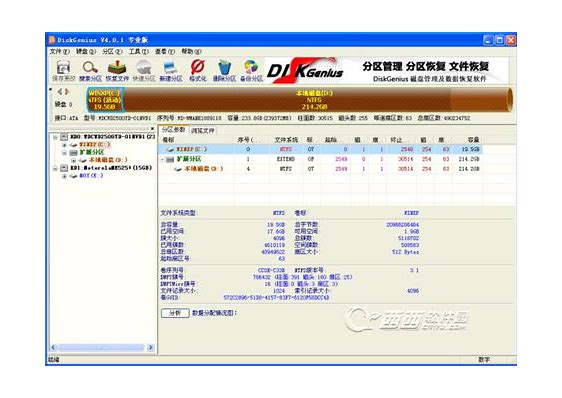
Task: Collapse the 扩展分区 node in tree
Action: point(65,152)
